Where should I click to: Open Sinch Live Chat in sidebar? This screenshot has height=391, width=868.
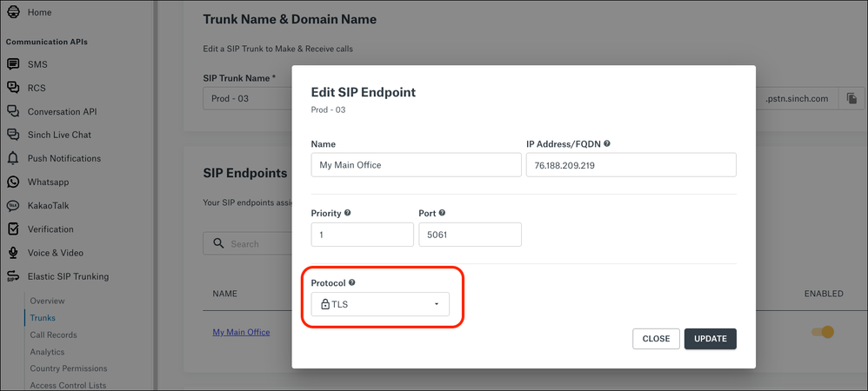(59, 135)
